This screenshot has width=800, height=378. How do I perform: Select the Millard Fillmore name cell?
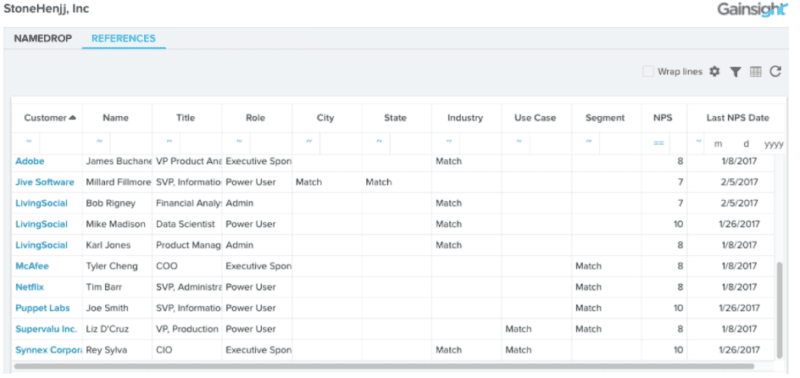(117, 182)
